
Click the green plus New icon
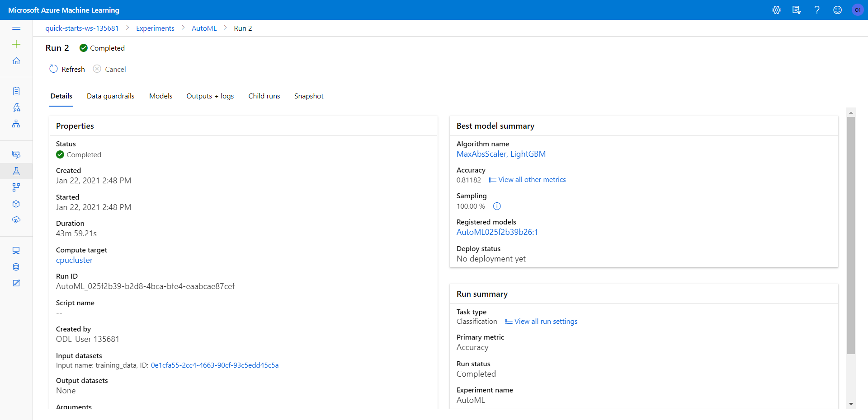pos(16,44)
